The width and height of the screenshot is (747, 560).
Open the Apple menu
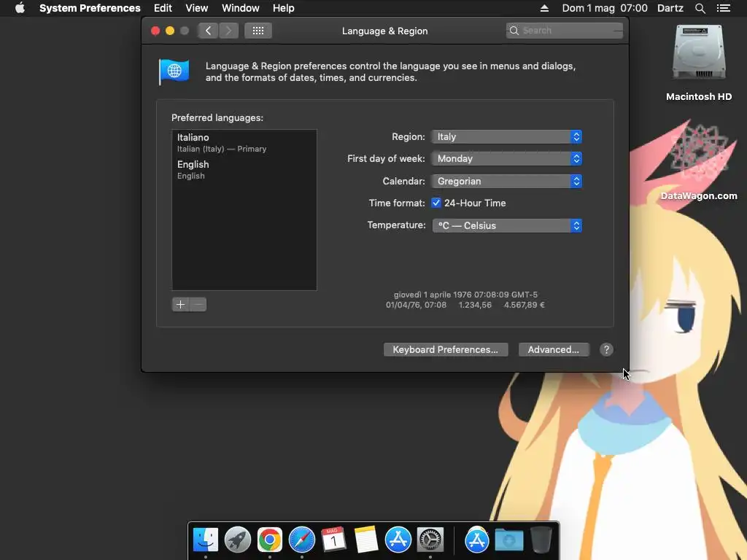pos(20,8)
